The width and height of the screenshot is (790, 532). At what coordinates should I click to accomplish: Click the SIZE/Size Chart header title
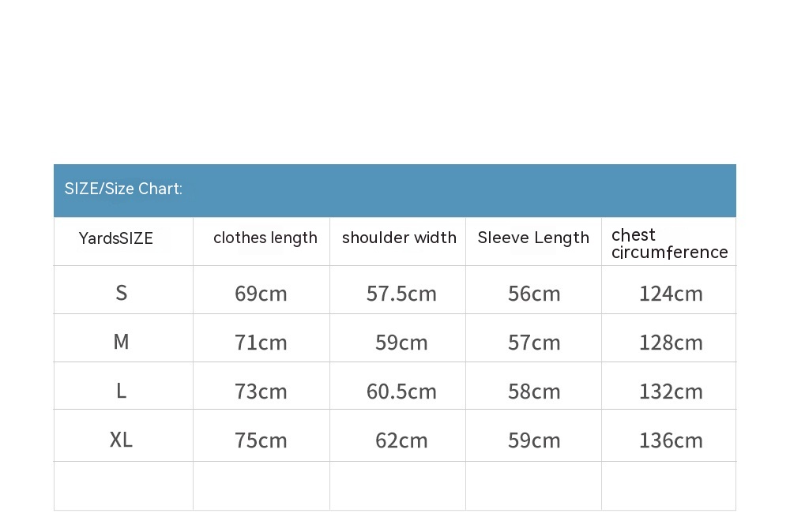pyautogui.click(x=123, y=189)
